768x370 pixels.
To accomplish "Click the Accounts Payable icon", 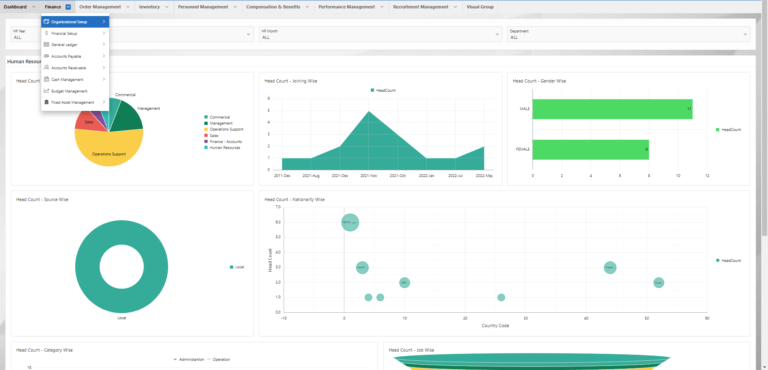I will tap(46, 56).
